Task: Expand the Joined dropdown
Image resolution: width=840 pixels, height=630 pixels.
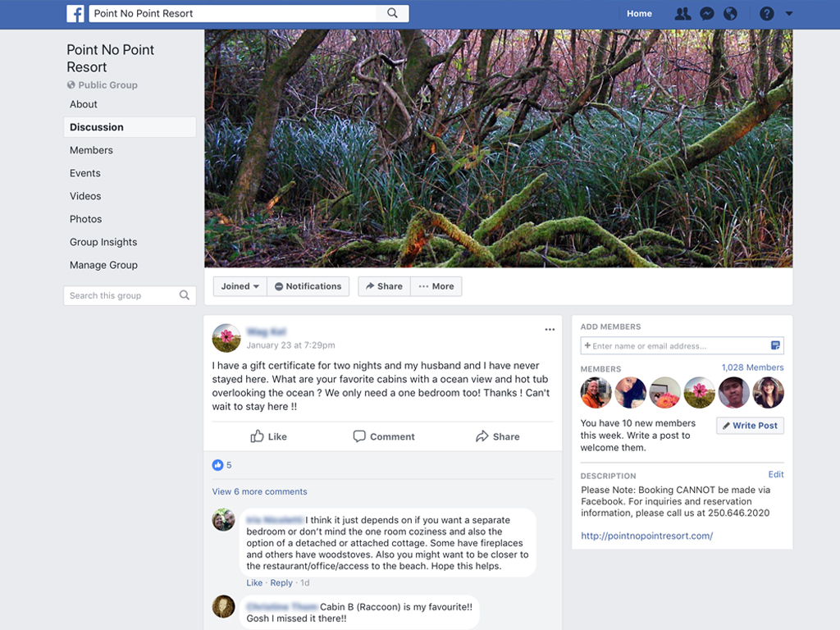Action: pyautogui.click(x=240, y=286)
